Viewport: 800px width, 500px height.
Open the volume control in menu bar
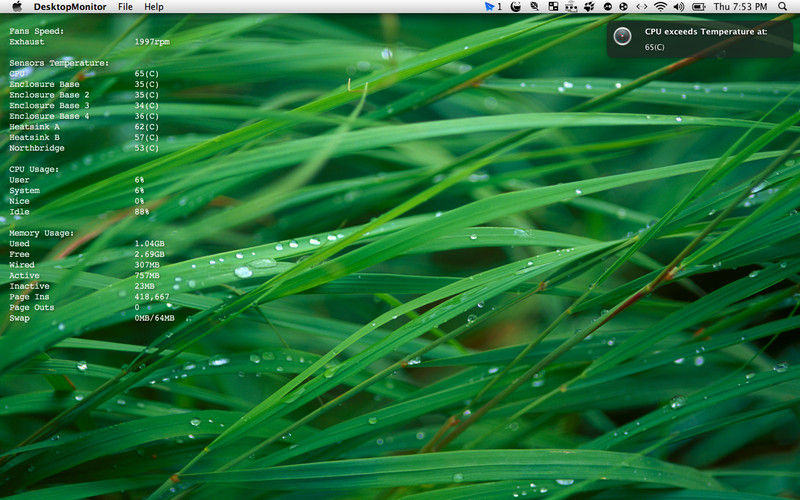[x=679, y=7]
